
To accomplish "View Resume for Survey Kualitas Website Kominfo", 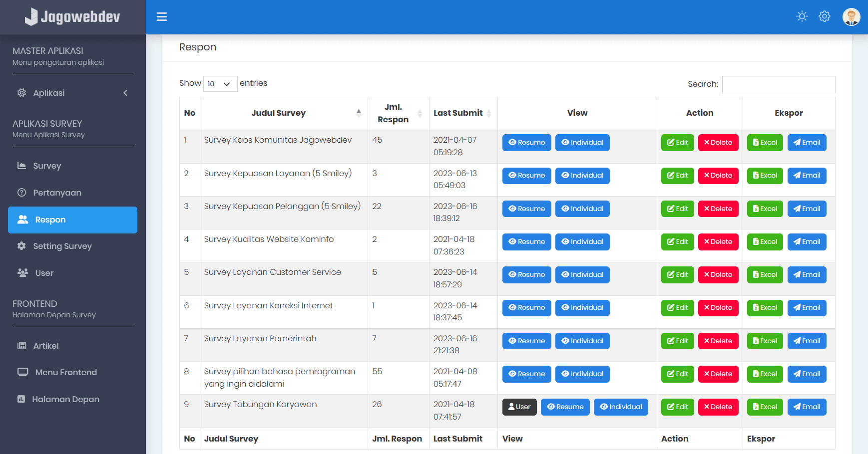I will click(527, 242).
